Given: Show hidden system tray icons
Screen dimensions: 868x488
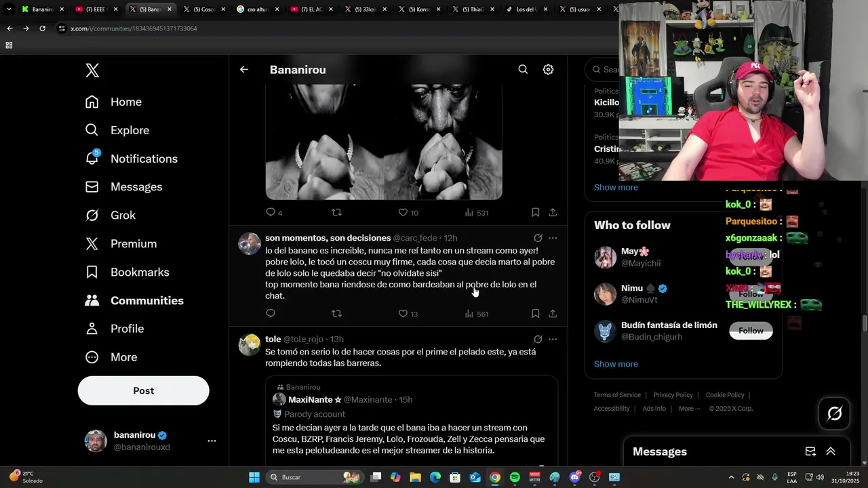Looking at the screenshot, I should 731,477.
